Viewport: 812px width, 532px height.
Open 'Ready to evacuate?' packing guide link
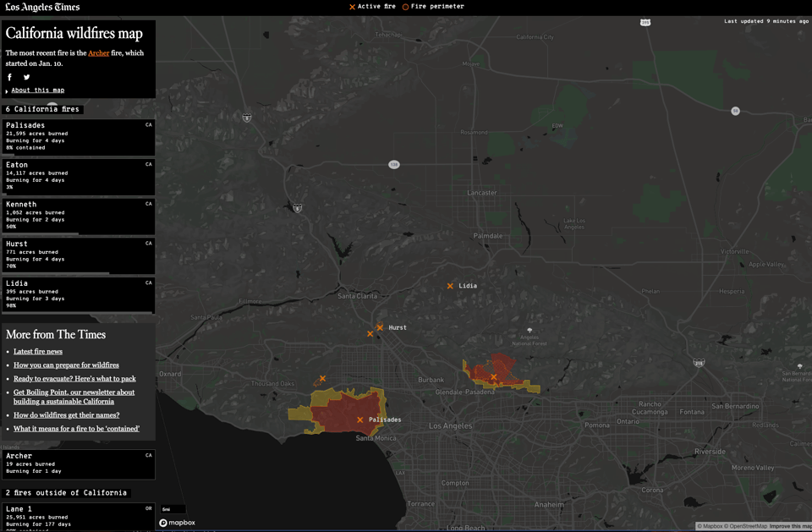[x=74, y=379]
